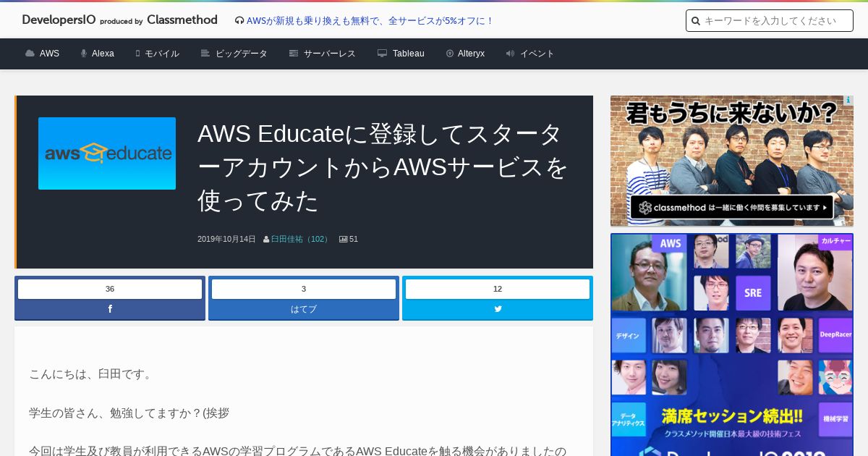Open the 君もうちに来ないか recruitment banner

tap(732, 161)
